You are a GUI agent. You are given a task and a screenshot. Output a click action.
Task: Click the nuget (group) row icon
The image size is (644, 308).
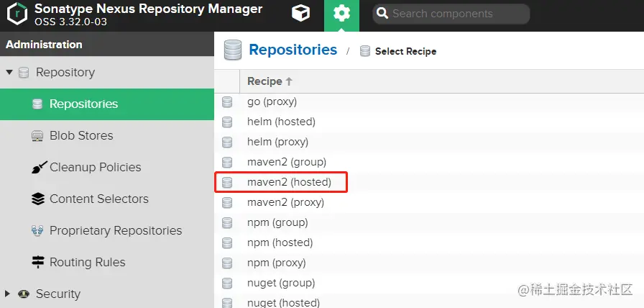(x=227, y=284)
